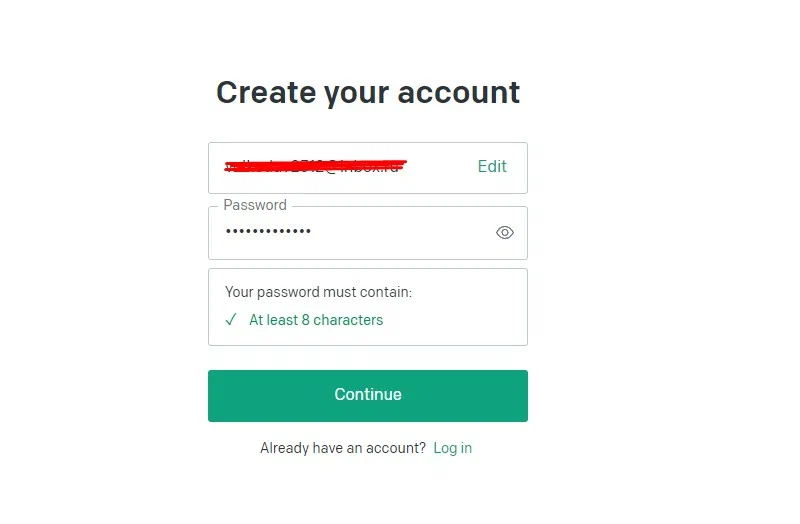800x524 pixels.
Task: Click the Edit link beside the email
Action: point(492,166)
